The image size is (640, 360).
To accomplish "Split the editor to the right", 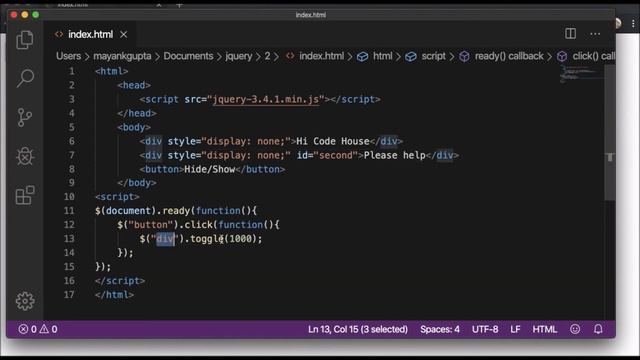I will [x=570, y=34].
